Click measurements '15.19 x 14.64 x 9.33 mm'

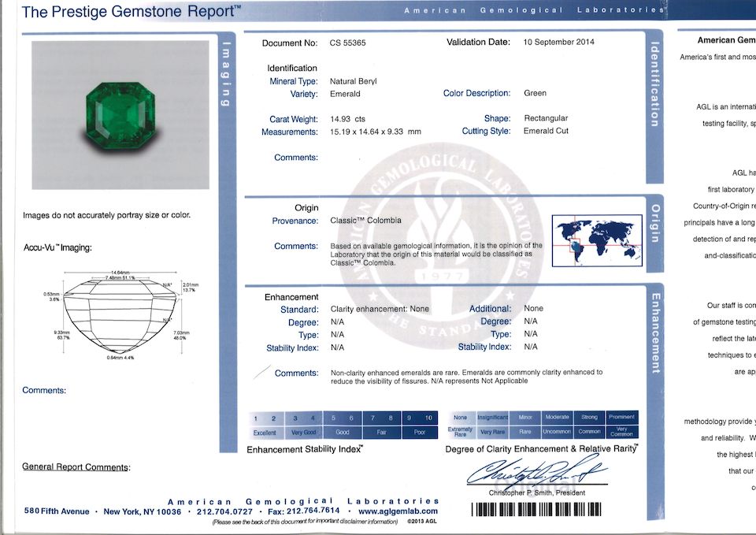pyautogui.click(x=376, y=132)
